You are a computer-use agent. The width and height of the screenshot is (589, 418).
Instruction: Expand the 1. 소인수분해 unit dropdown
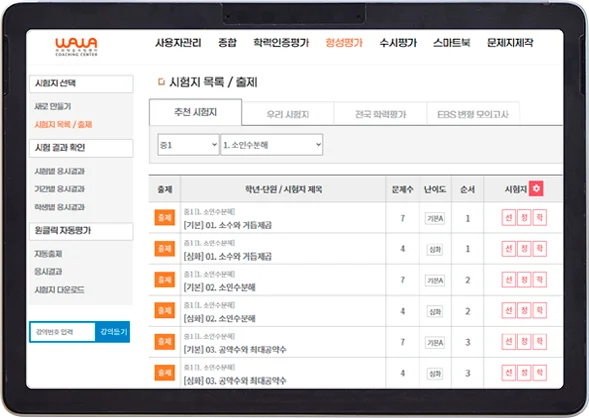pyautogui.click(x=272, y=145)
